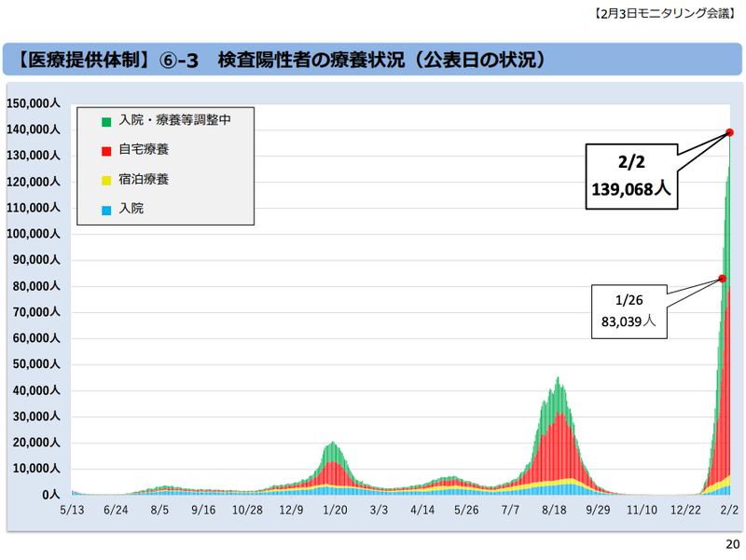This screenshot has height=560, width=746.
Task: Click the red marker dot at the 83,039 point
Action: (x=722, y=279)
